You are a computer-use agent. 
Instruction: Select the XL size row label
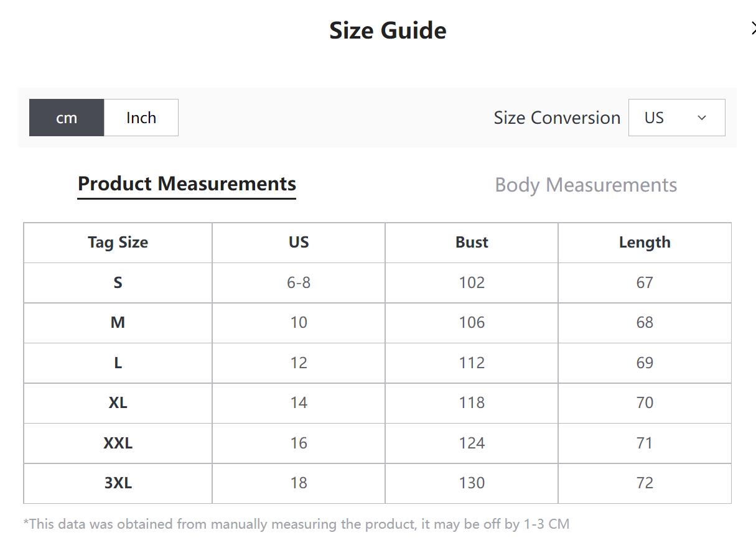[118, 403]
